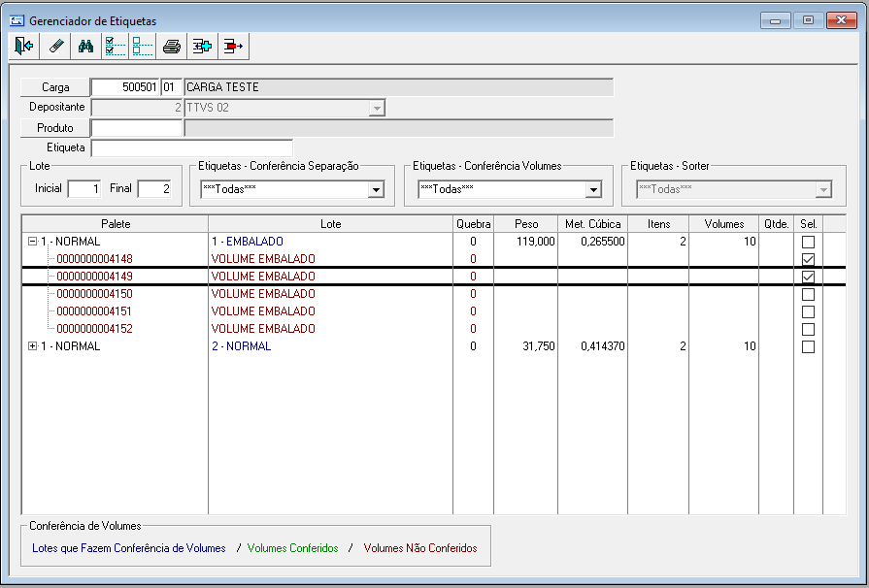869x588 pixels.
Task: Select tree row 0000000004151
Action: (x=94, y=311)
